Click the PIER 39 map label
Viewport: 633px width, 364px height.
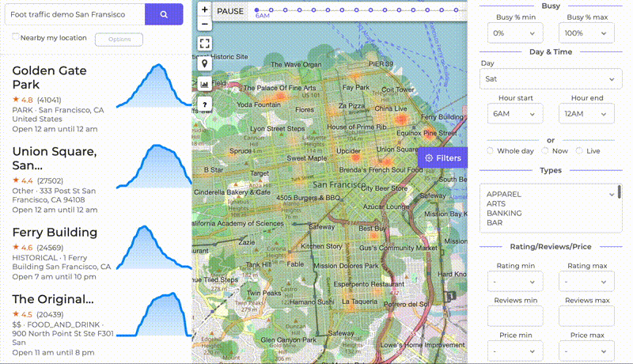(x=381, y=64)
